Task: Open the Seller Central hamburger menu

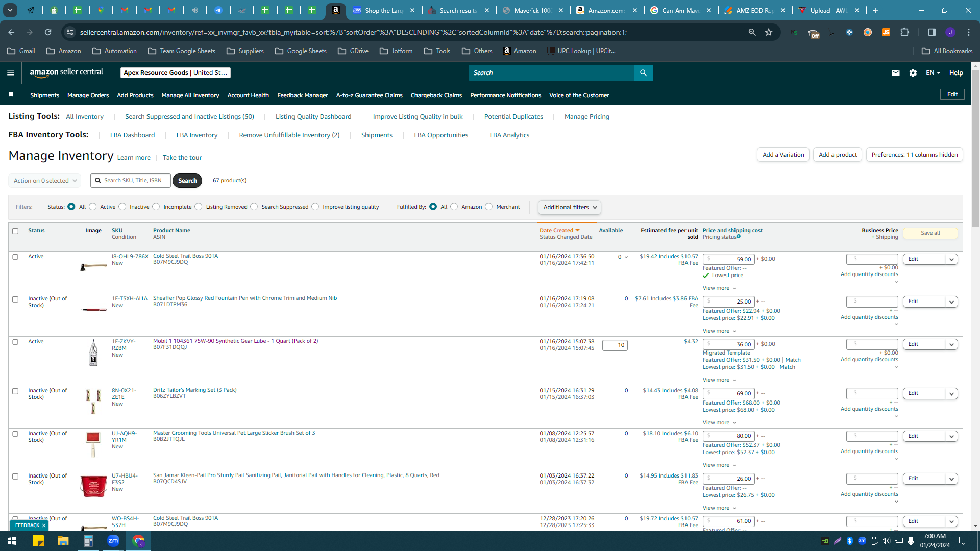Action: (11, 73)
